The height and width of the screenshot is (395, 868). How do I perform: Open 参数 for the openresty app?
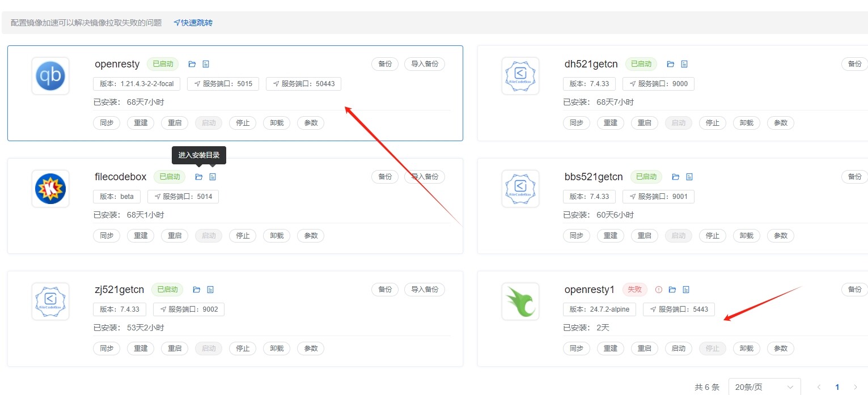click(311, 123)
